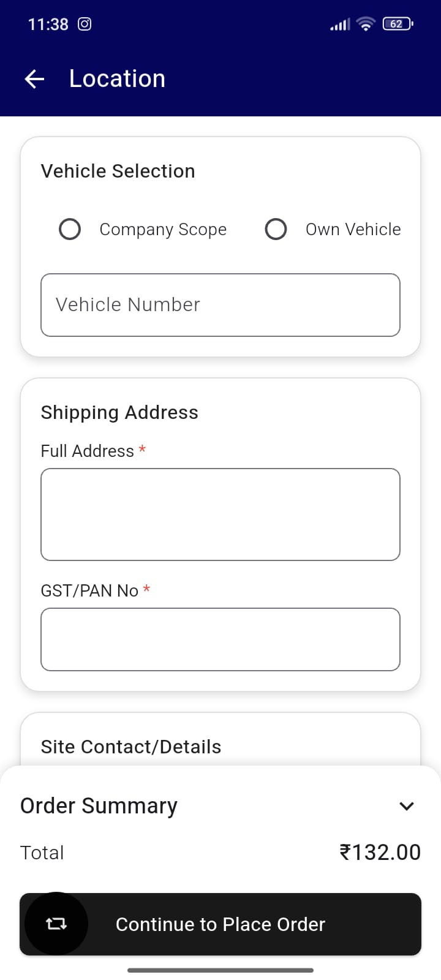Tap the signal strength bars icon
The image size is (441, 980).
coord(340,24)
